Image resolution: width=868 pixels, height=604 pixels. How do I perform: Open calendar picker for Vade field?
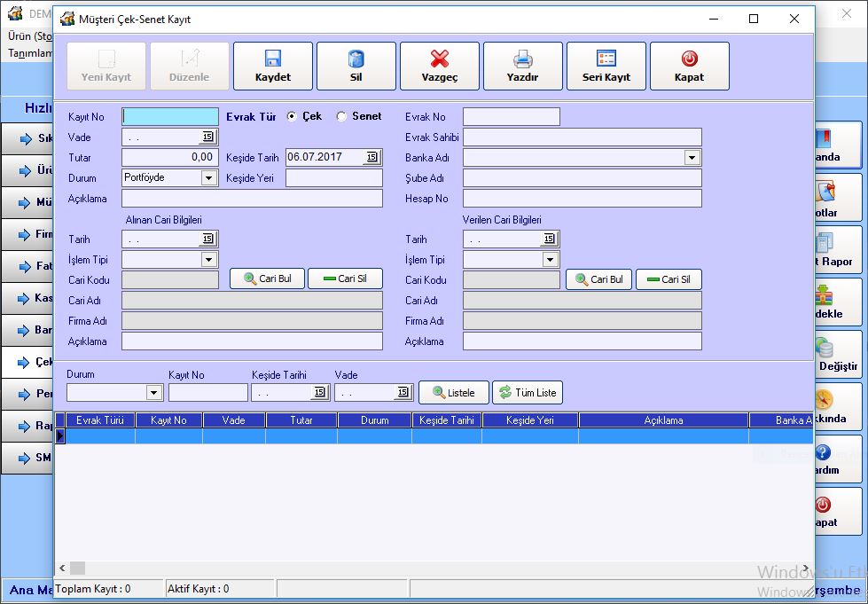(x=207, y=137)
